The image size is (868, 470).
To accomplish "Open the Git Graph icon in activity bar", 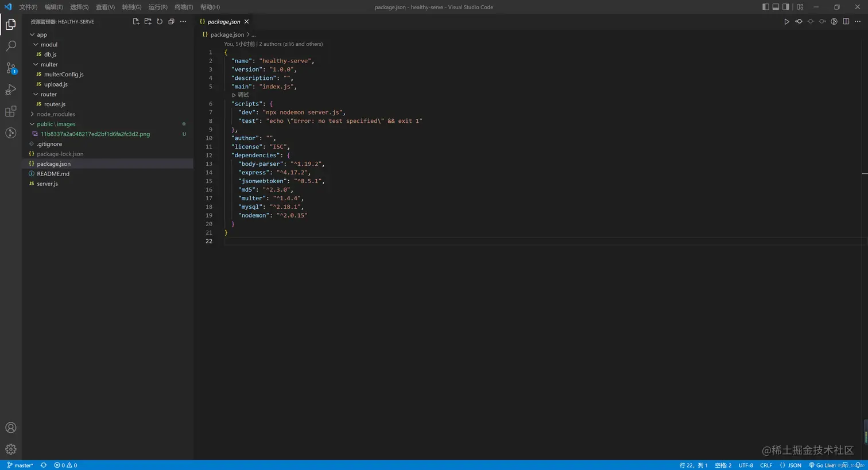I will [10, 133].
